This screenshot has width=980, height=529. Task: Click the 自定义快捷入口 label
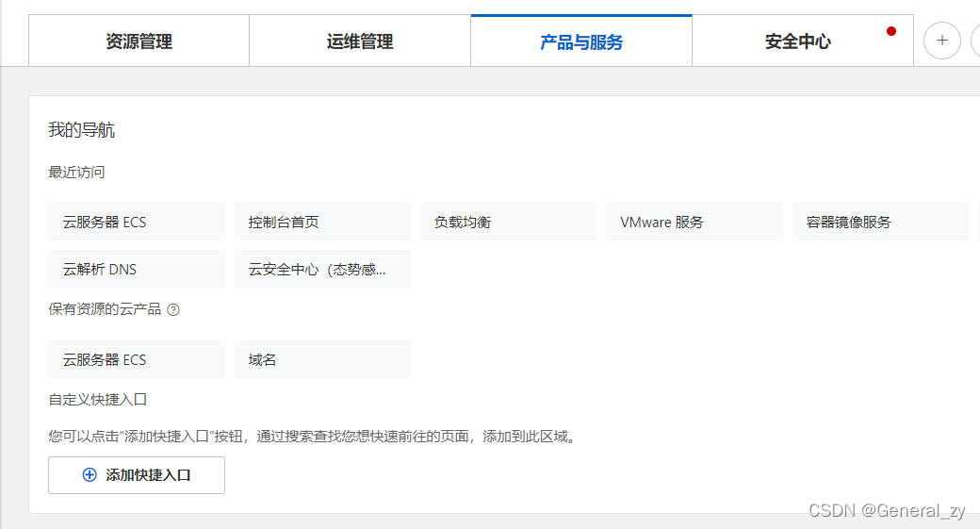(x=97, y=400)
